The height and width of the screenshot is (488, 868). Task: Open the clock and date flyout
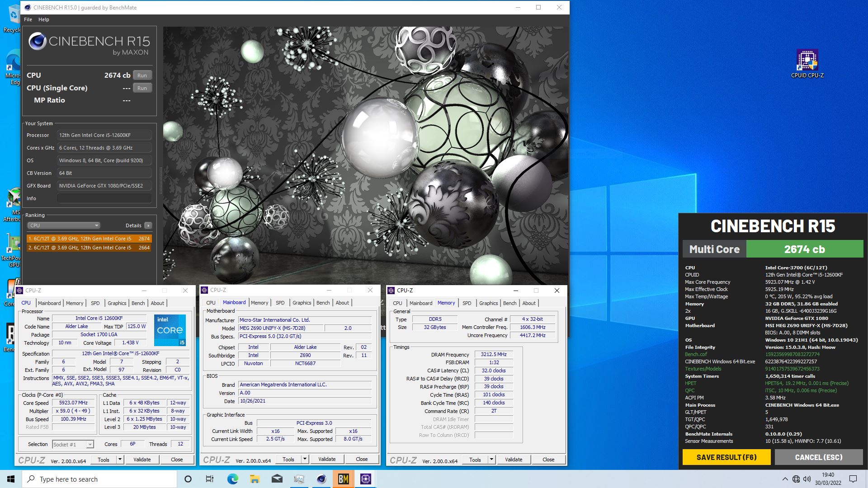click(x=828, y=479)
